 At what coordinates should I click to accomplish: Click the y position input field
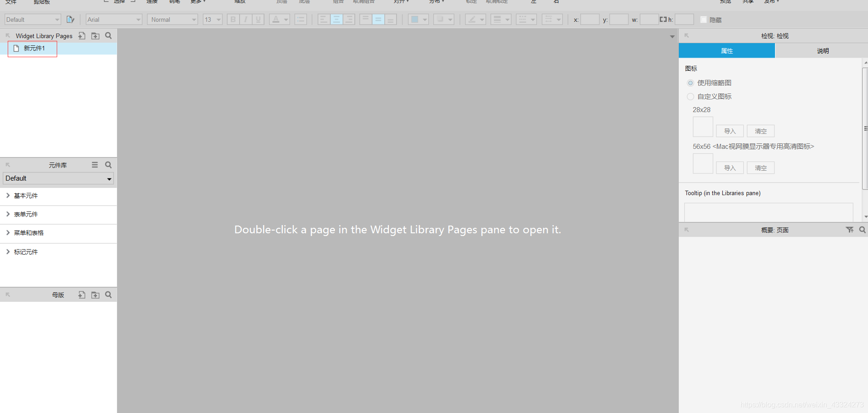619,20
